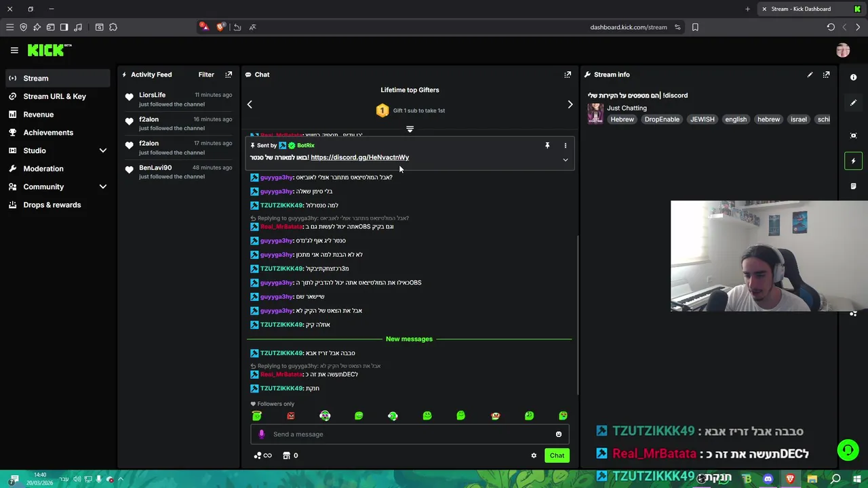Click the Just Chatting category text
868x488 pixels.
click(627, 108)
